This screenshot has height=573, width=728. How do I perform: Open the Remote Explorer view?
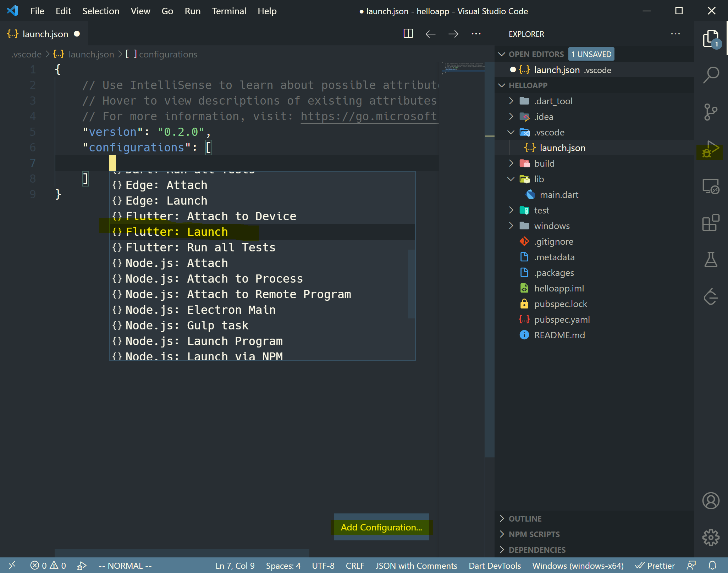click(x=711, y=186)
